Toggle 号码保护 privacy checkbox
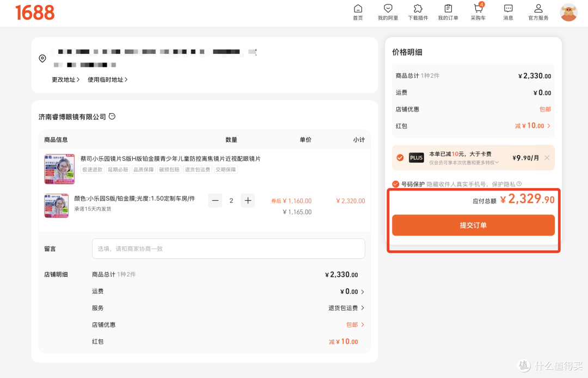Viewport: 588px width, 378px height. point(395,184)
